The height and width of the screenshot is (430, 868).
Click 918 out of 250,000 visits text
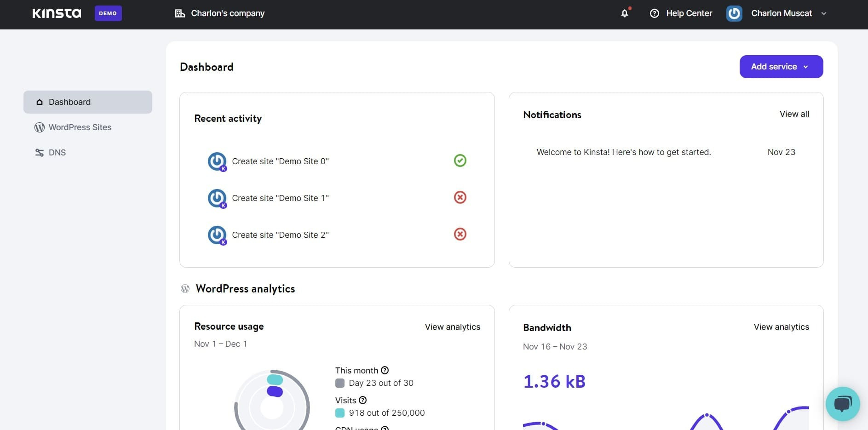pyautogui.click(x=386, y=413)
